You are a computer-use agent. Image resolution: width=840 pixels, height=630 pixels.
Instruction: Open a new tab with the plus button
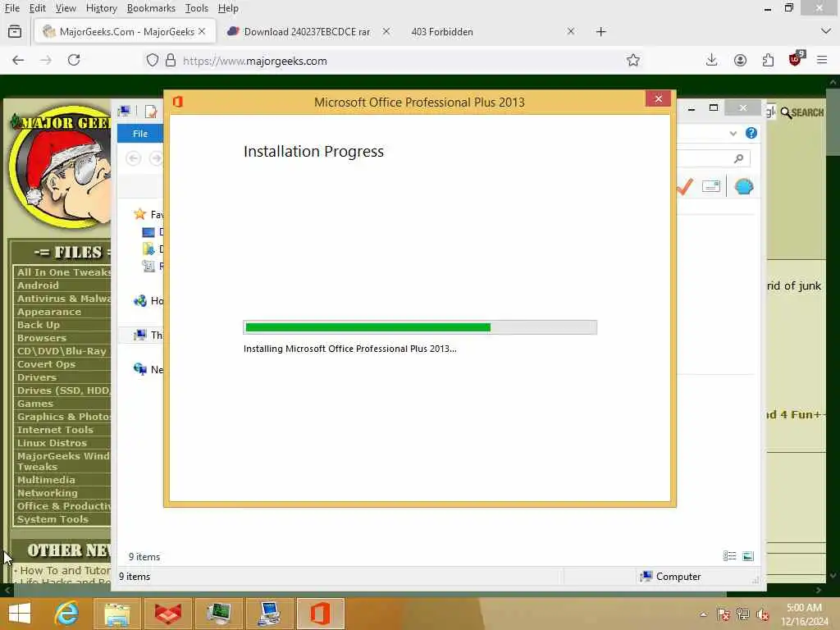click(601, 32)
